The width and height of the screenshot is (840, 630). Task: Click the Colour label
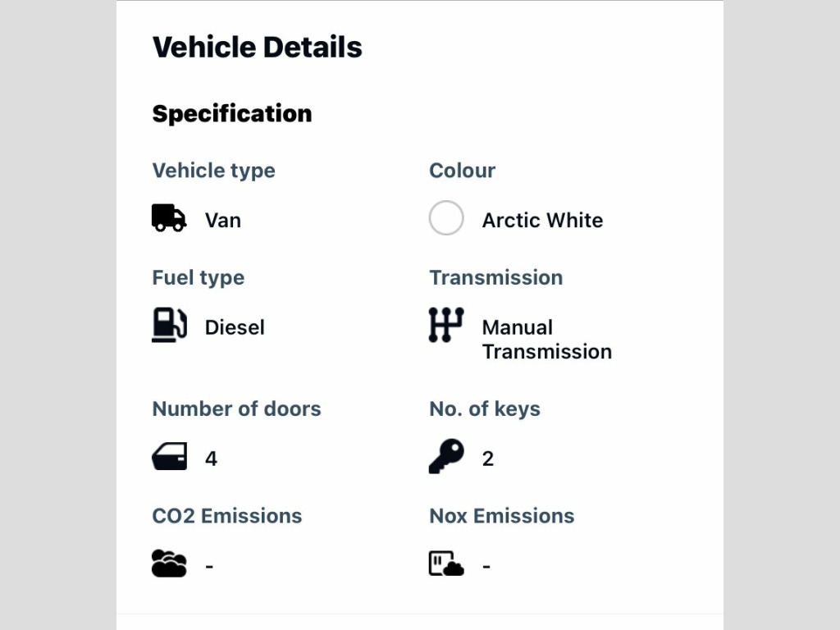[x=463, y=171]
